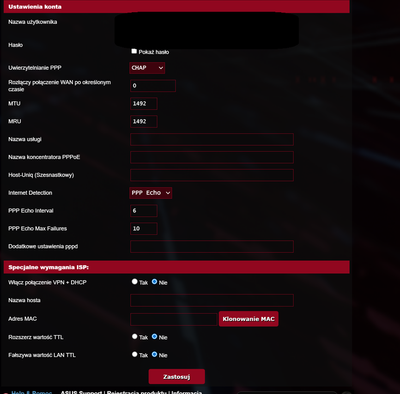This screenshot has width=400, height=394.
Task: Click the 'Adres MAC' label
Action: 23,319
